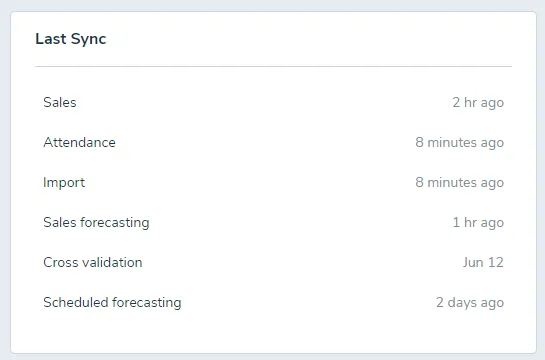Click the '2 hr ago' sync time
Viewport: 545px width, 360px height.
click(x=478, y=103)
